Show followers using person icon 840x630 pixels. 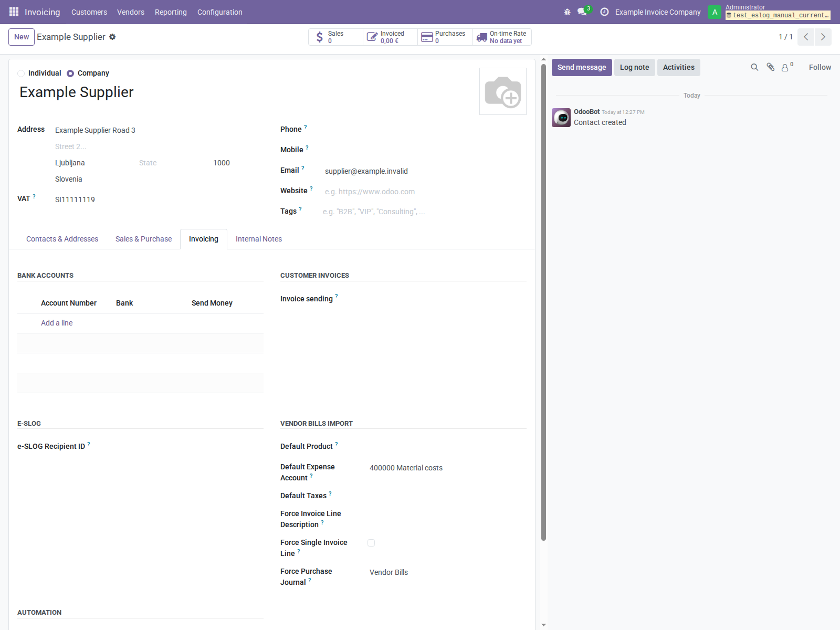pos(785,67)
